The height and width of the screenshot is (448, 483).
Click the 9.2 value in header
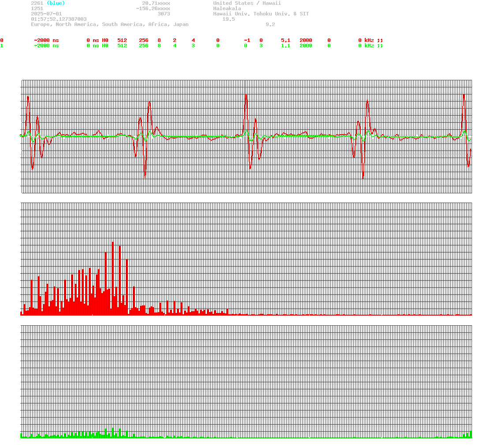tap(270, 24)
